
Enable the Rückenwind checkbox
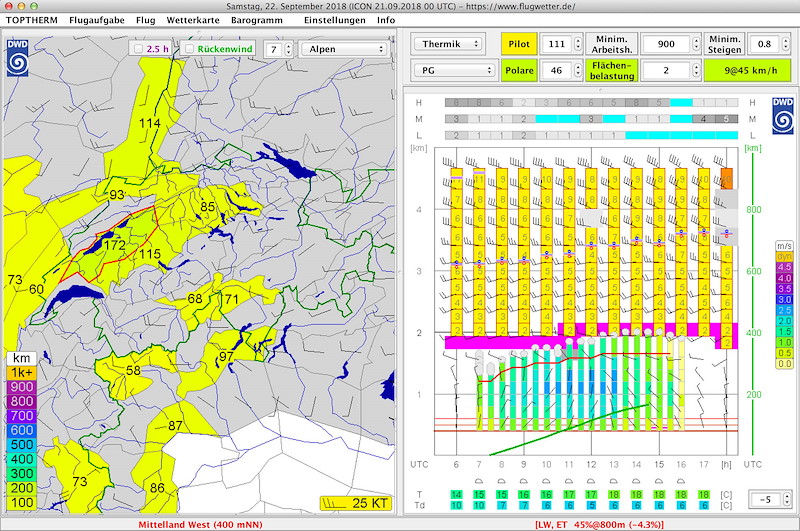(189, 49)
